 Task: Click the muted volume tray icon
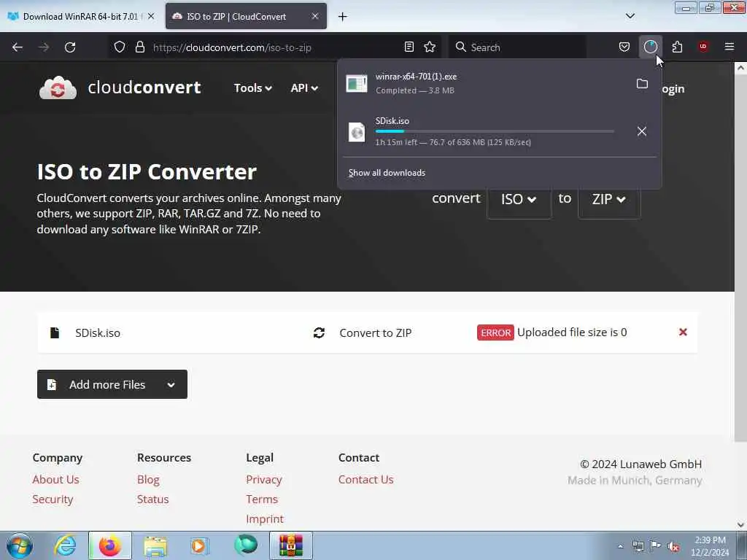click(x=673, y=547)
